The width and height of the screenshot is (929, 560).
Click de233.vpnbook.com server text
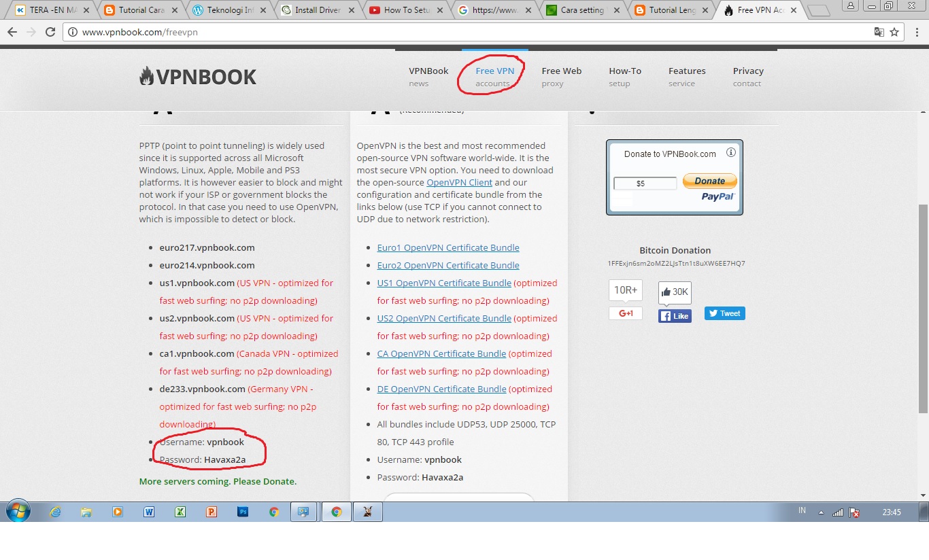pyautogui.click(x=202, y=389)
